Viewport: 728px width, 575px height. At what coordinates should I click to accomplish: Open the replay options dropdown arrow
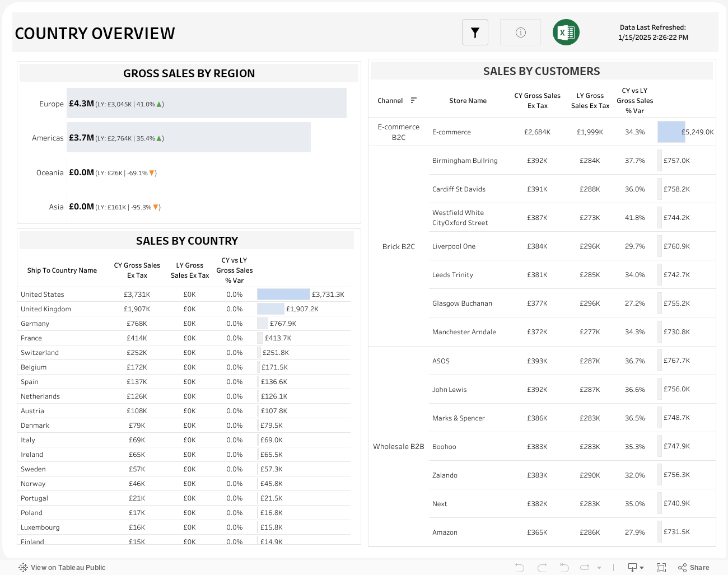click(599, 568)
